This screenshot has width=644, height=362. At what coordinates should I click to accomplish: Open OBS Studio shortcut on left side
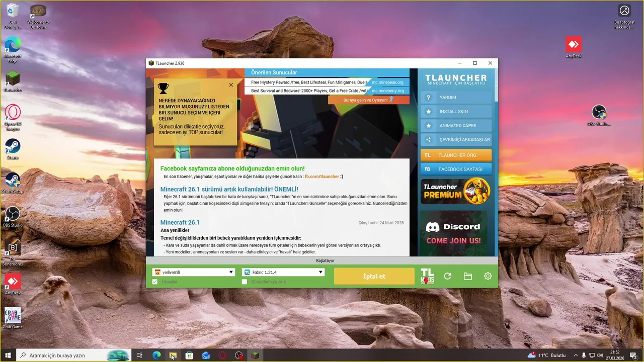(13, 217)
